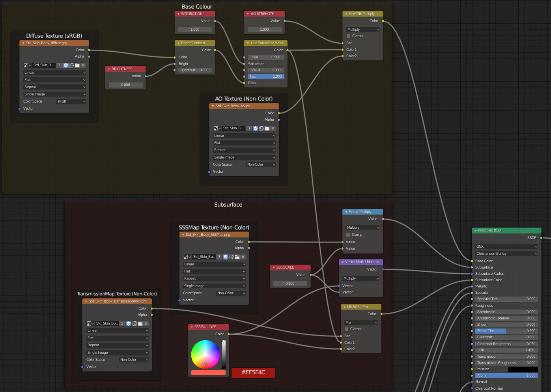This screenshot has height=392, width=551.
Task: Click open-folder icon in AO texture node
Action: pyautogui.click(x=267, y=128)
